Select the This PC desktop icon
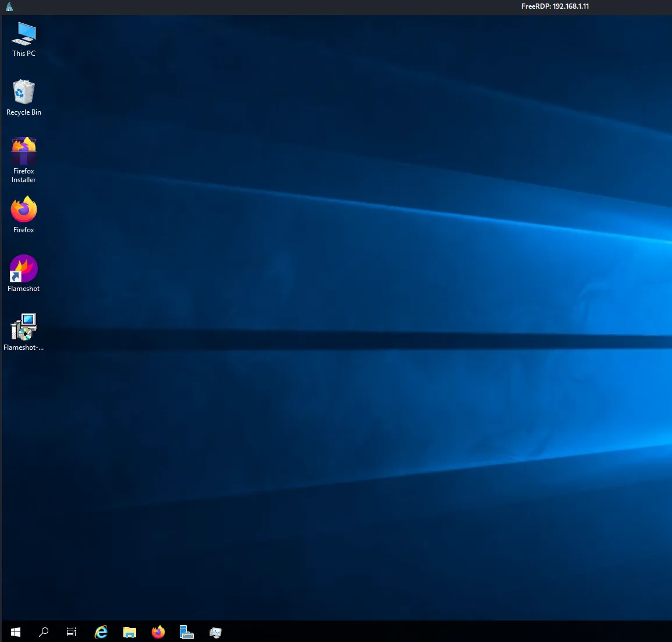The width and height of the screenshot is (672, 642). pyautogui.click(x=24, y=34)
